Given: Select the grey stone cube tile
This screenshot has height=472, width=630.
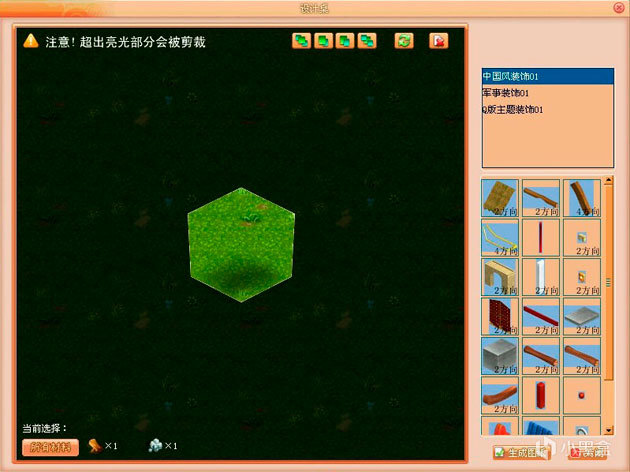Looking at the screenshot, I should 500,356.
